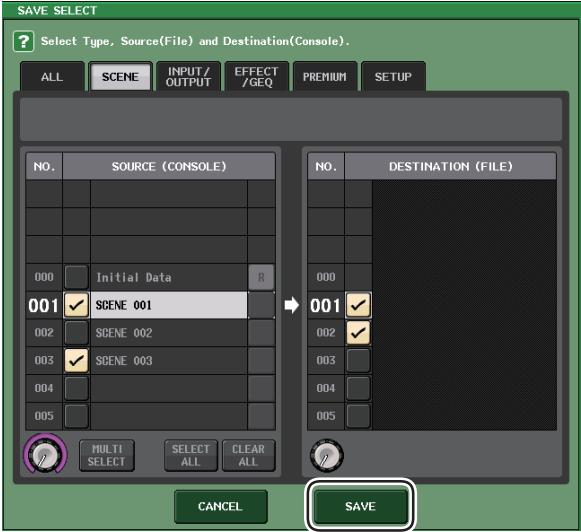Uncheck destination file checkbox 001
Image resolution: width=581 pixels, height=532 pixels.
[x=358, y=305]
